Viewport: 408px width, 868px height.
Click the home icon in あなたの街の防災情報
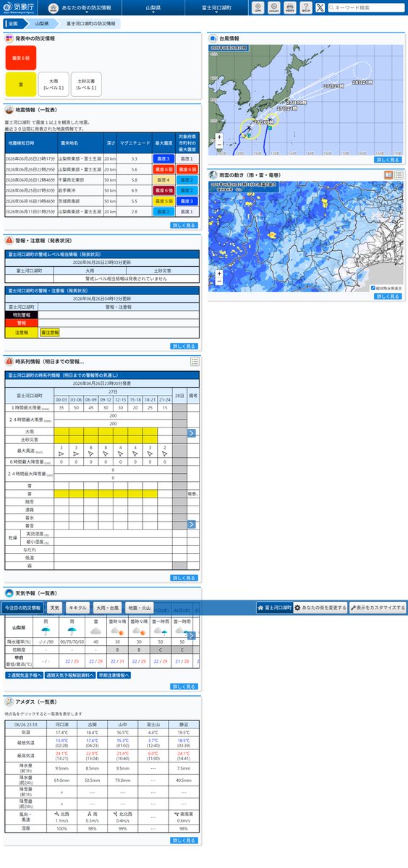coord(54,7)
